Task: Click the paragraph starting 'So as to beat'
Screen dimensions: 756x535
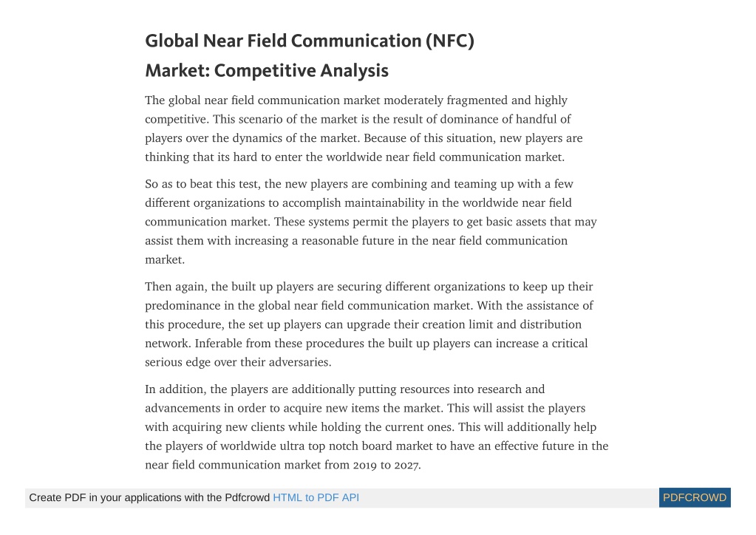Action: [371, 222]
